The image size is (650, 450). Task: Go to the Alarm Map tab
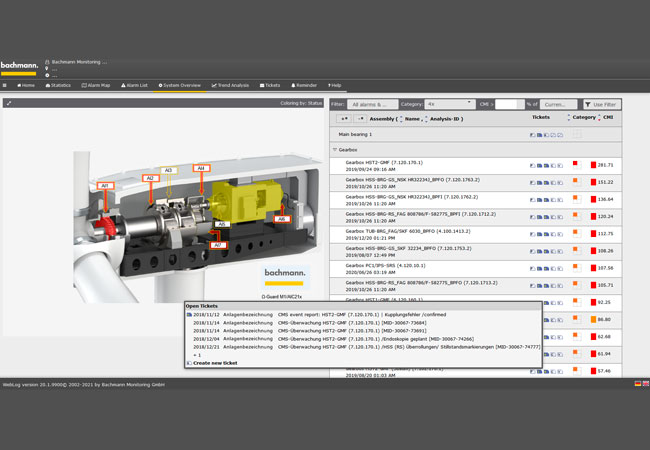coord(96,85)
